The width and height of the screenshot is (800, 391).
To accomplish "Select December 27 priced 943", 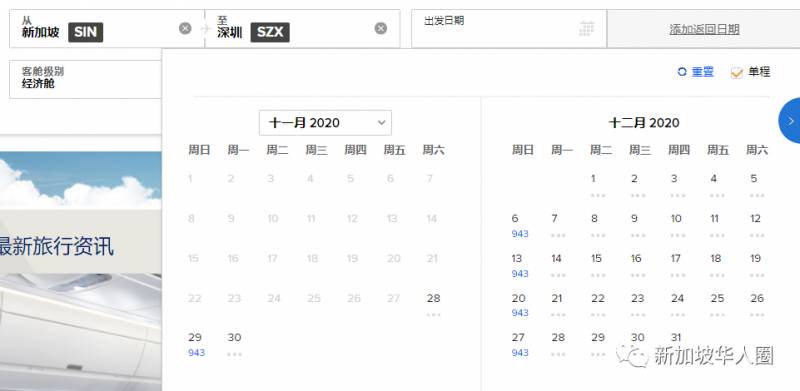I will click(519, 345).
